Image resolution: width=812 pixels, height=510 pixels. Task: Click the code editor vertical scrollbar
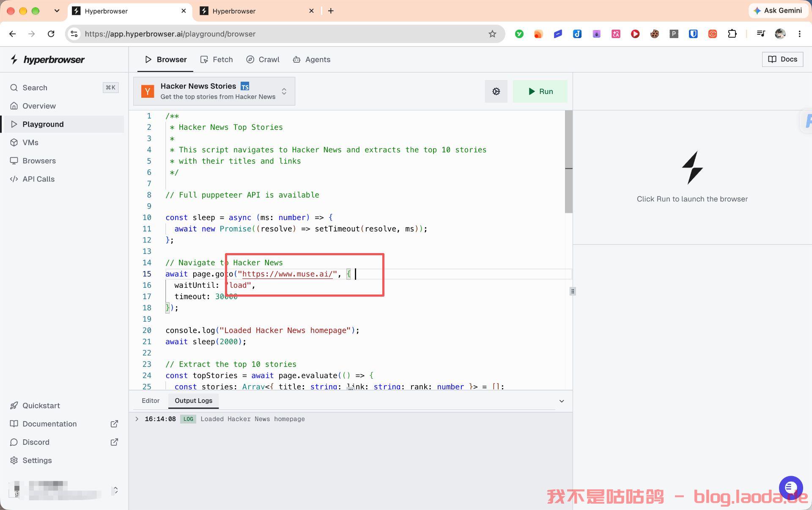(x=569, y=162)
